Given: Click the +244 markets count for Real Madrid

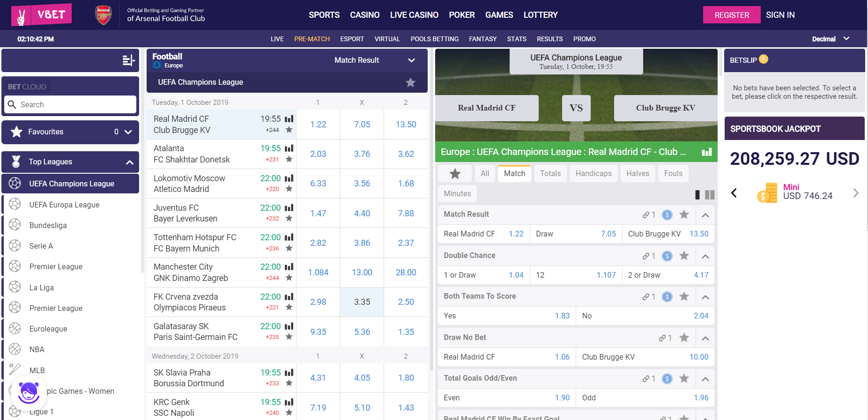Looking at the screenshot, I should (x=272, y=130).
